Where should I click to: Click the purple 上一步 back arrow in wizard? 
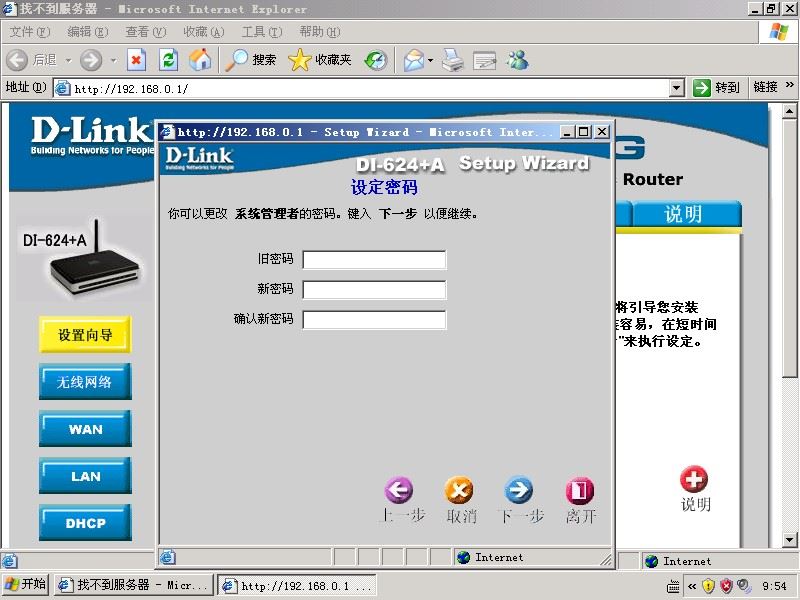(398, 490)
